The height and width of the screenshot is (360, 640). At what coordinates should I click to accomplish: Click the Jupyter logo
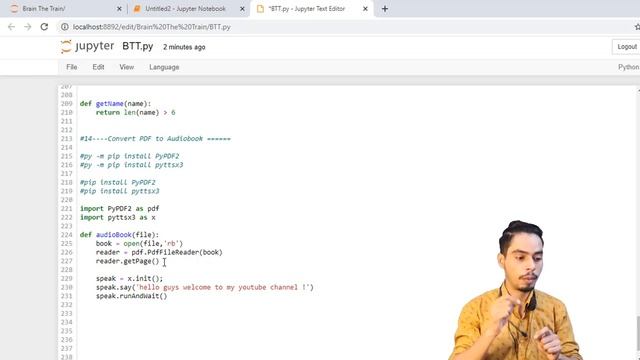click(x=87, y=47)
